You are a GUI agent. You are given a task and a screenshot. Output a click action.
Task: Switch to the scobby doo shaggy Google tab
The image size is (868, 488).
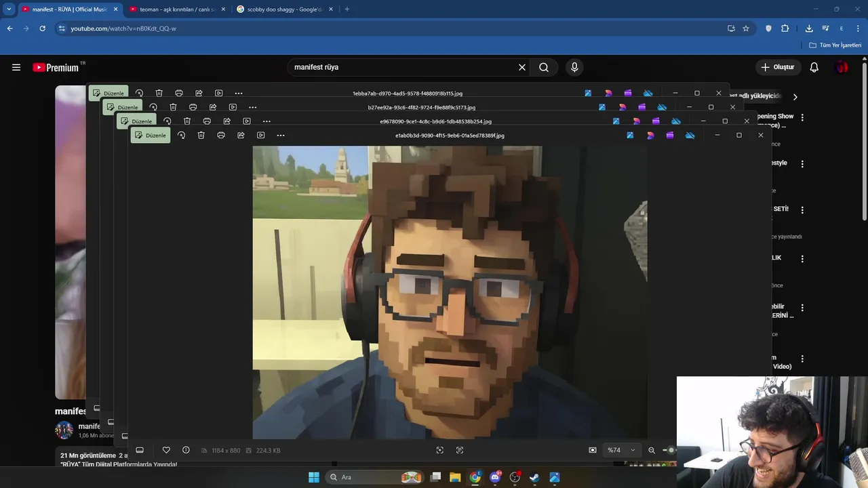[x=285, y=9]
